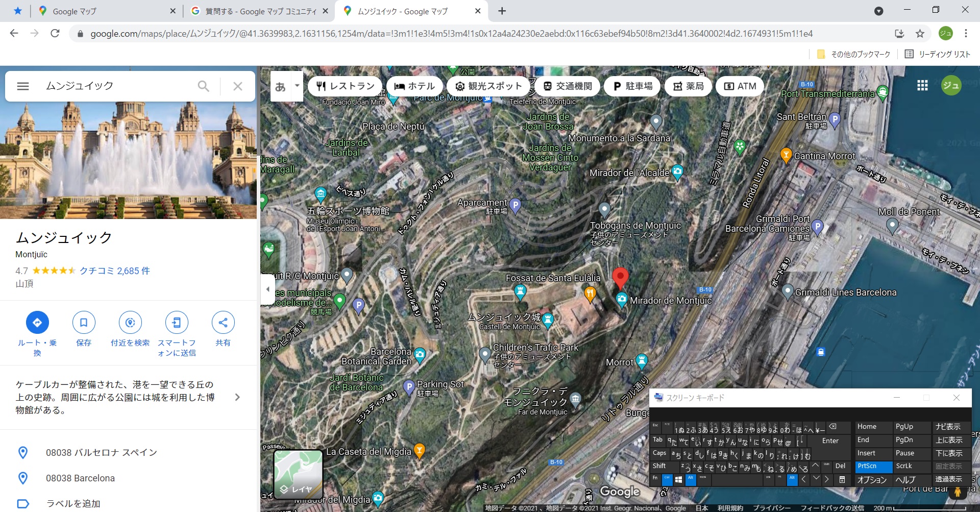Open the レイヤ layers thumbnail
This screenshot has width=980, height=512.
298,474
